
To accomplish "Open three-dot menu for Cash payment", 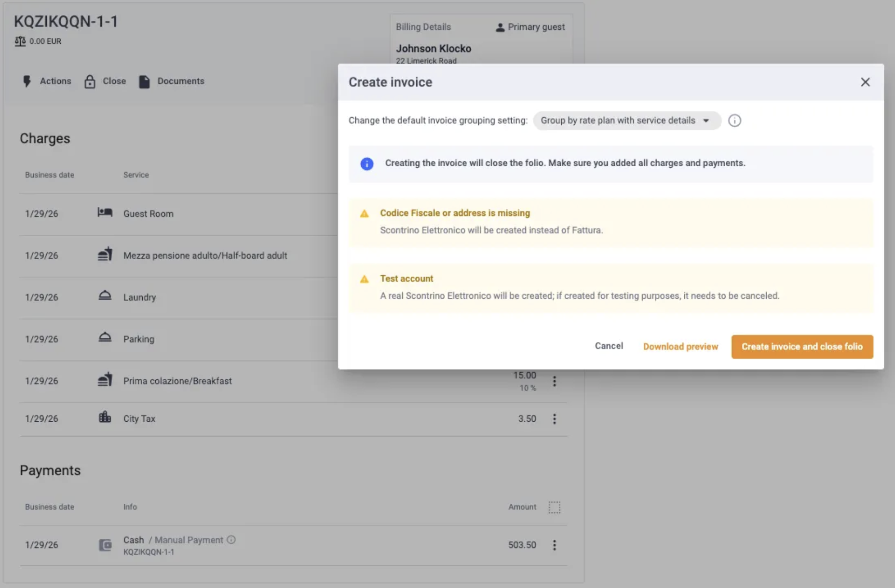I will click(x=555, y=545).
